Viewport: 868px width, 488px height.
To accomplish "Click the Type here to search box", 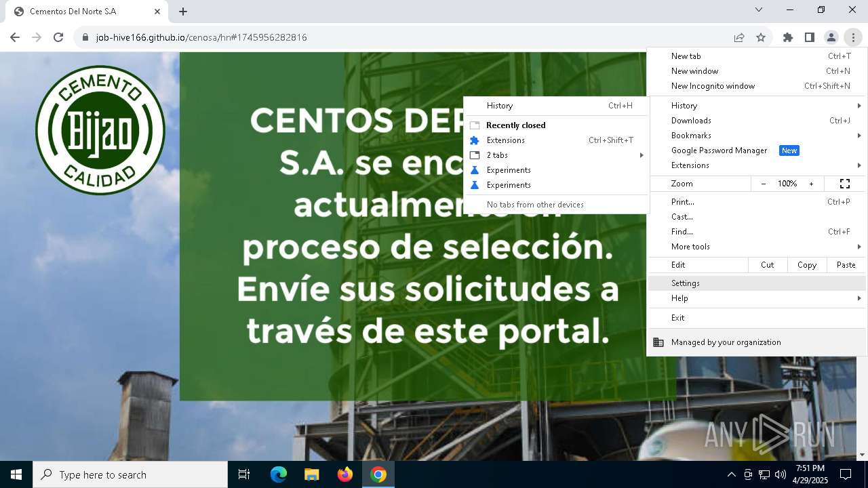I will (x=130, y=474).
